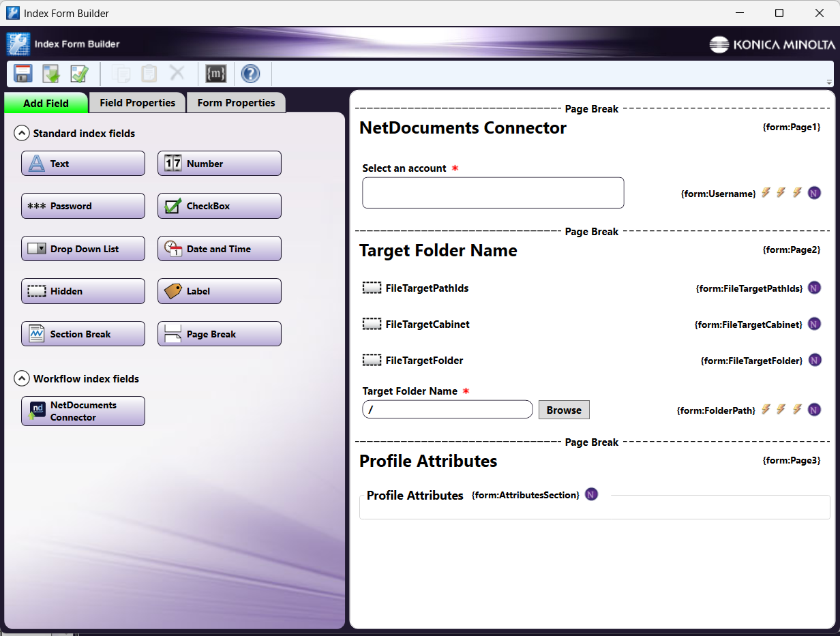840x636 pixels.
Task: Click the {form:FileTargetCabinet} tag
Action: (749, 324)
